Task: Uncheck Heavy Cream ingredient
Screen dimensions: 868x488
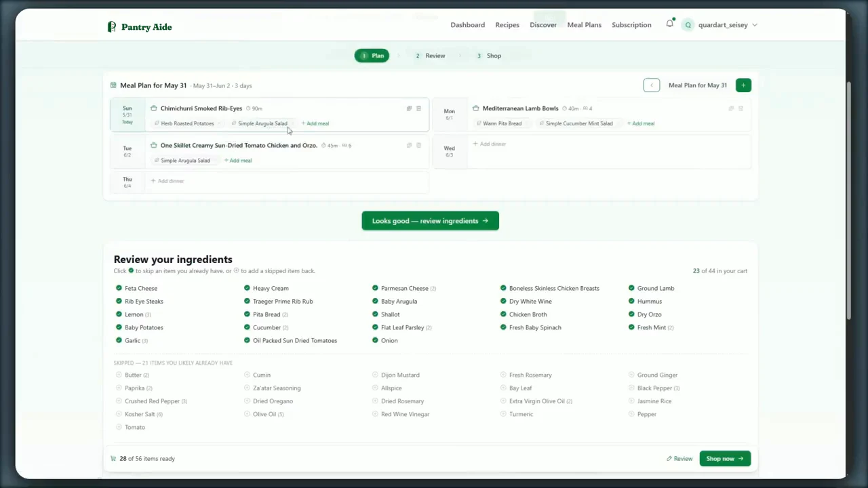Action: coord(248,288)
